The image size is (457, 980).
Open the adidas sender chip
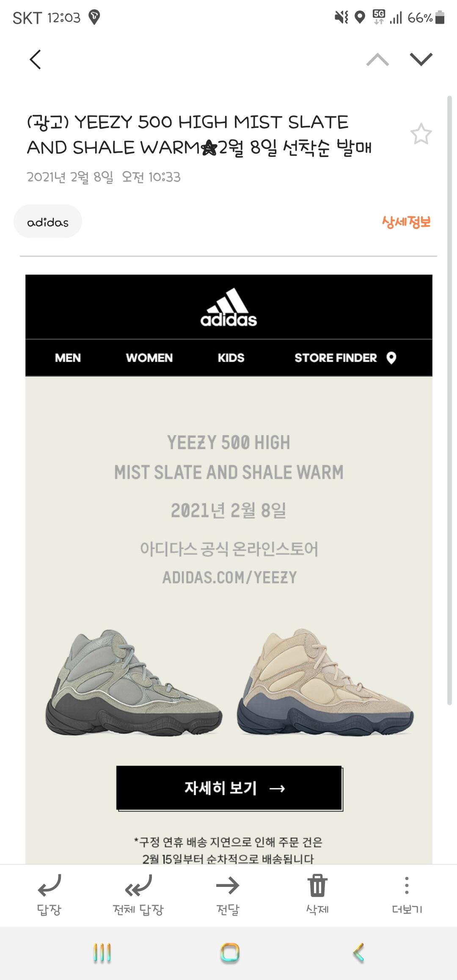[x=48, y=222]
